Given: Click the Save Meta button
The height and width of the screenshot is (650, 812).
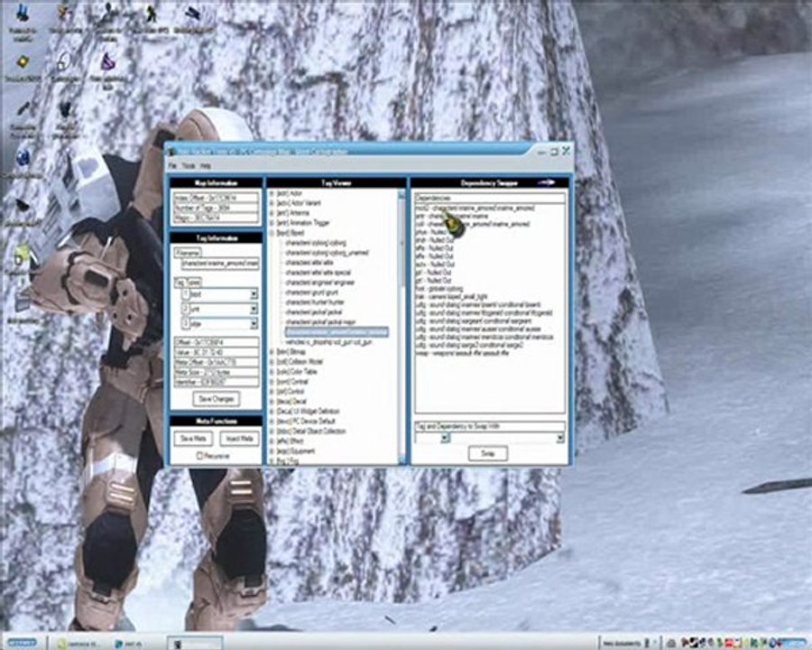Looking at the screenshot, I should point(193,439).
